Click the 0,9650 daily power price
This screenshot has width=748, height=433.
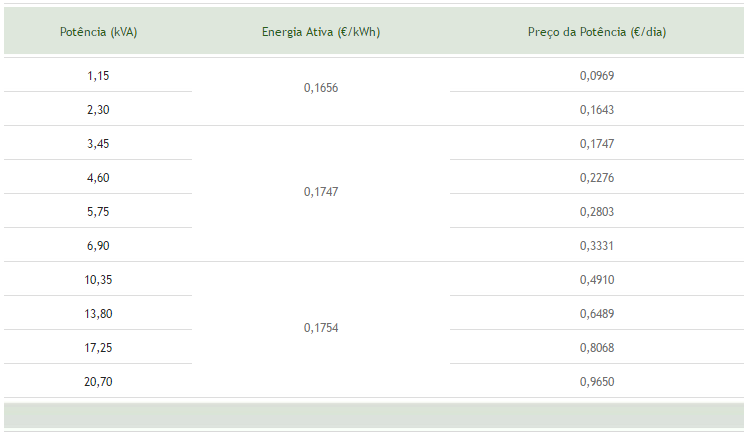[597, 381]
